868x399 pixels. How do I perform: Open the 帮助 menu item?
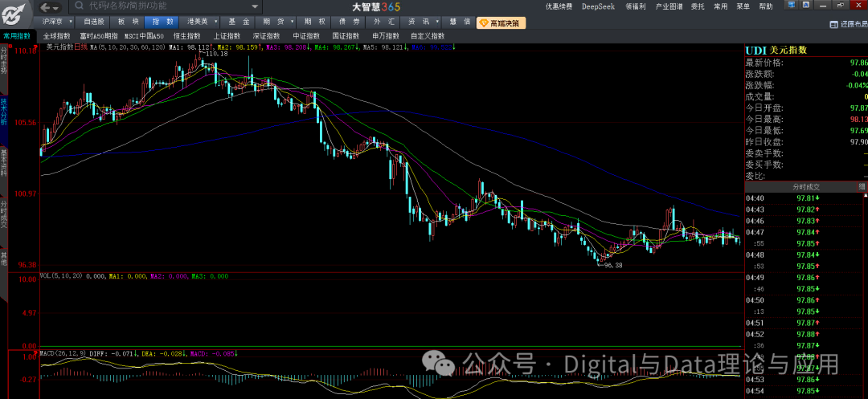point(766,6)
